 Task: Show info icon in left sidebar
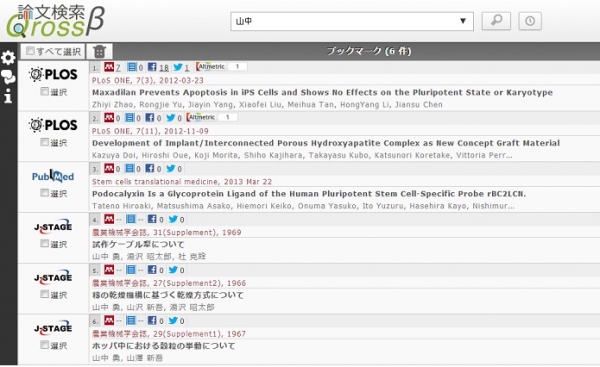[x=8, y=96]
